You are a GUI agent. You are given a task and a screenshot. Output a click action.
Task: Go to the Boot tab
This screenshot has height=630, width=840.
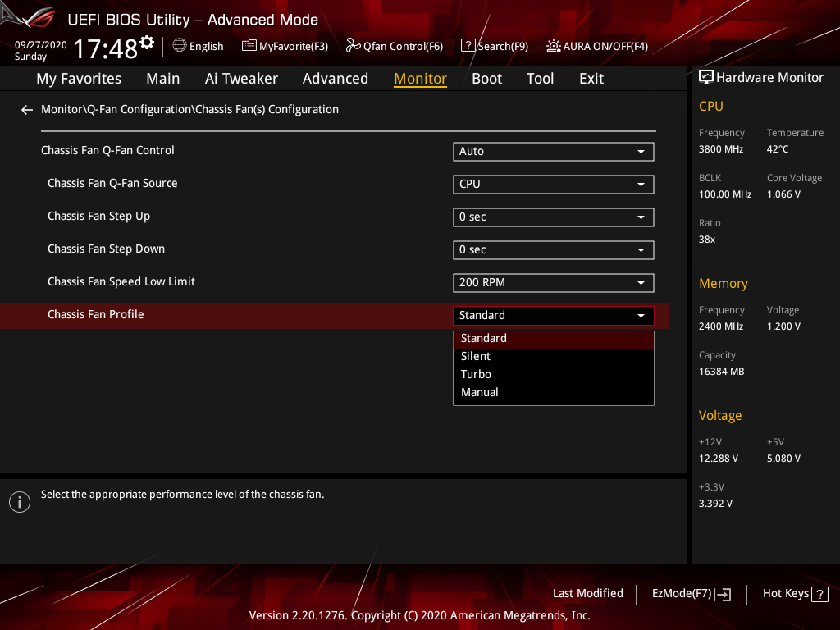486,79
